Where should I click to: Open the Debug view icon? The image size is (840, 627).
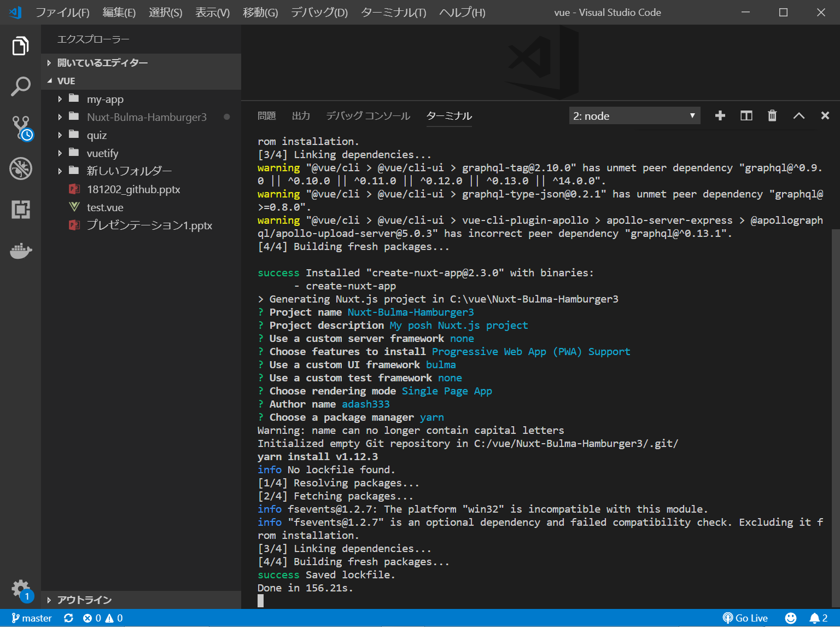pos(20,169)
